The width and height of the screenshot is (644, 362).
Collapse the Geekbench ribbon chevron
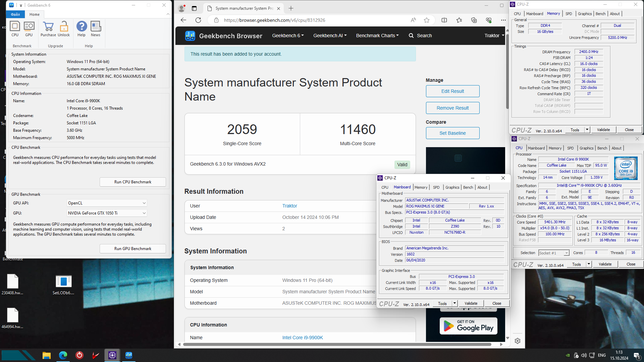(168, 14)
